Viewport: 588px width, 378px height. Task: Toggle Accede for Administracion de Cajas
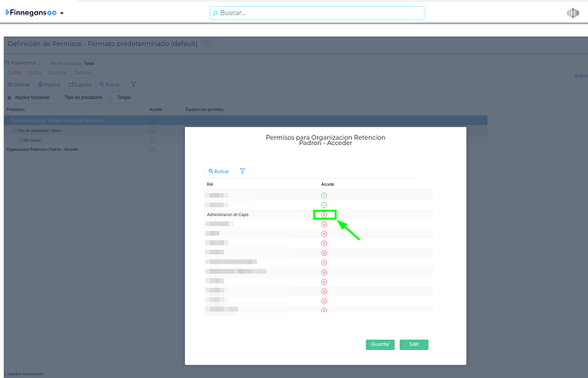click(x=324, y=214)
